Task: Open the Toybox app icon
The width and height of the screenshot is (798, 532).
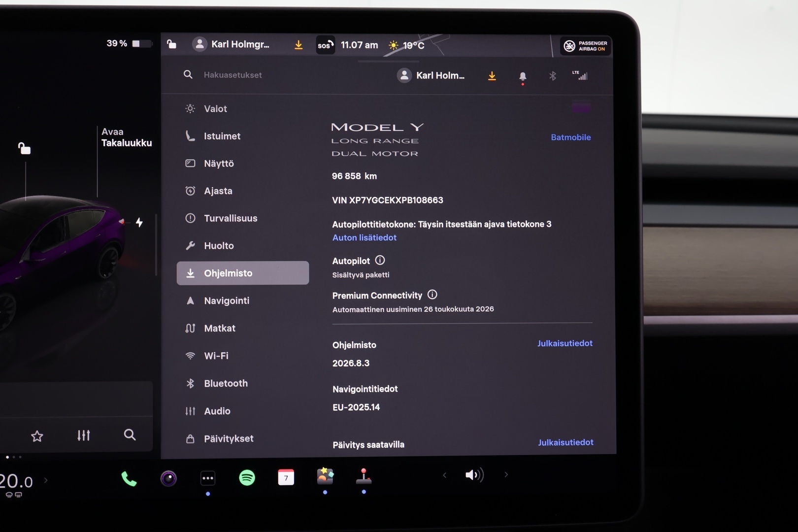Action: pyautogui.click(x=325, y=476)
